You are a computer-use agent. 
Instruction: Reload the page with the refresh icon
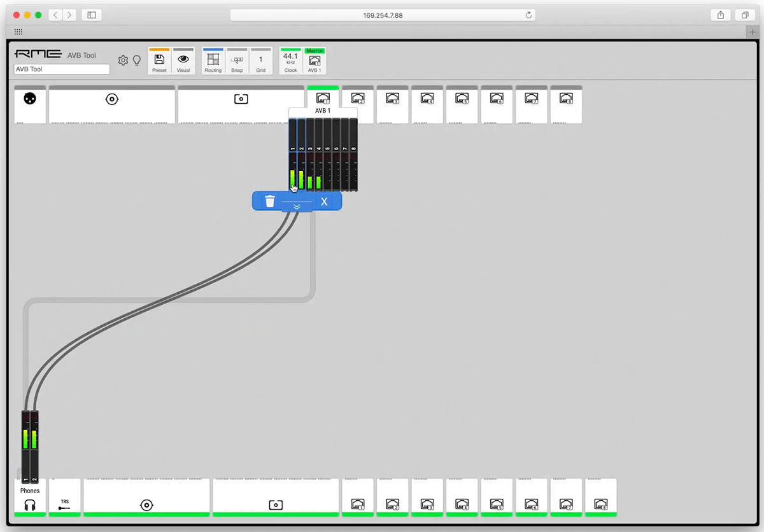pos(528,15)
